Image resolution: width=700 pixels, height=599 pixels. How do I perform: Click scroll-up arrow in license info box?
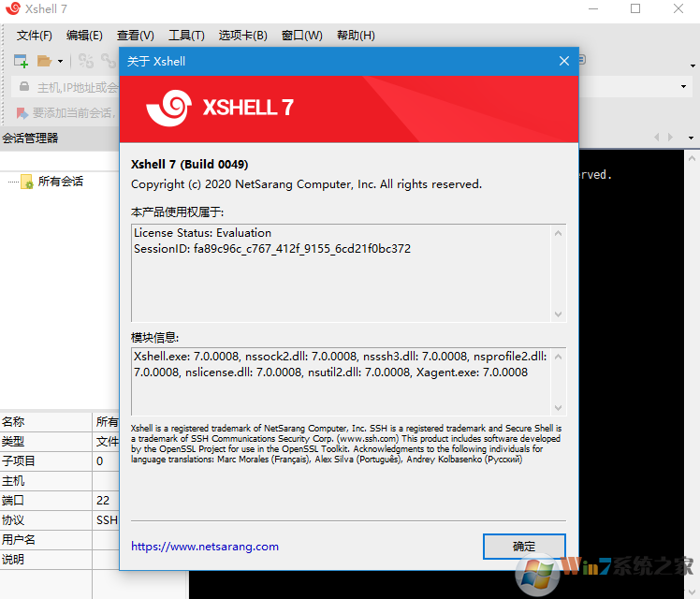point(558,233)
